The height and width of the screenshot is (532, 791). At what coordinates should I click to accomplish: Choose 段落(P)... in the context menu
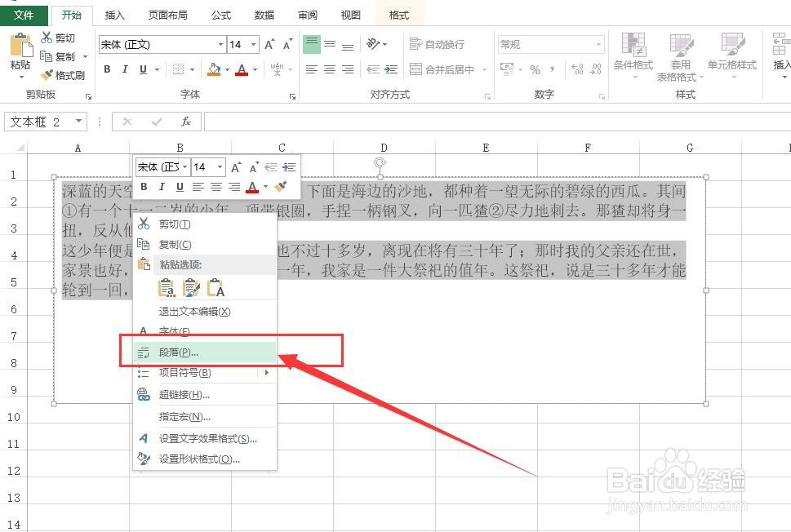click(206, 352)
